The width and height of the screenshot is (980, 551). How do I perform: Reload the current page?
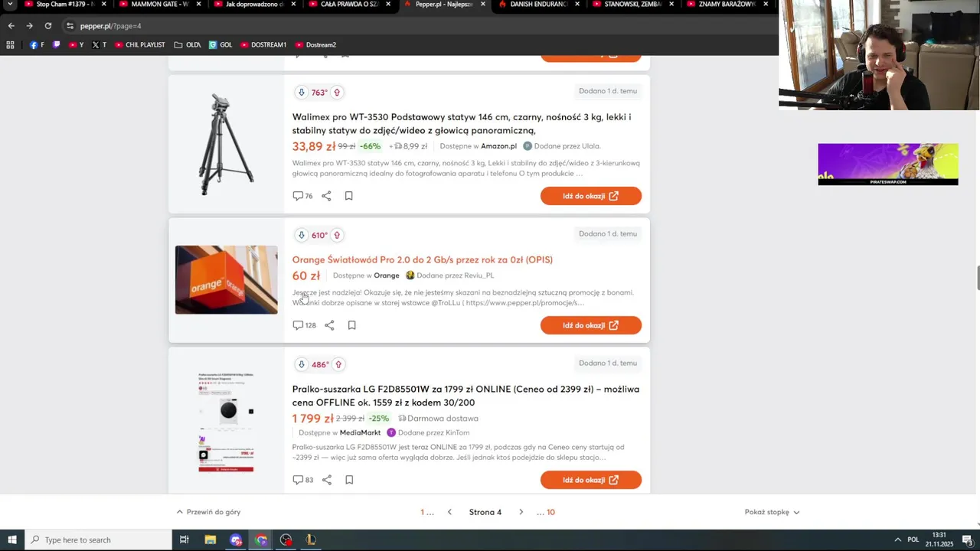[x=47, y=26]
